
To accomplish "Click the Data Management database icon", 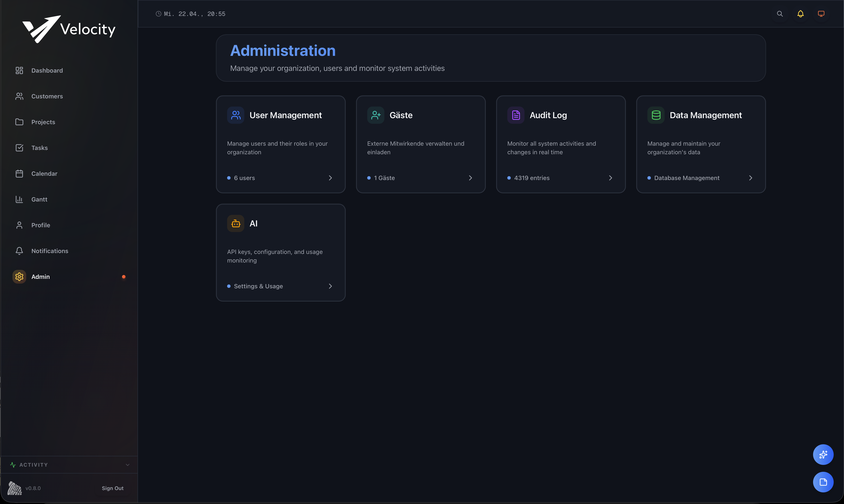I will click(656, 115).
